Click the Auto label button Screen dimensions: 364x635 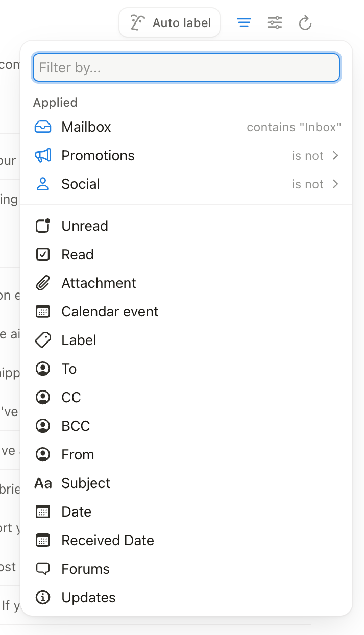tap(169, 22)
